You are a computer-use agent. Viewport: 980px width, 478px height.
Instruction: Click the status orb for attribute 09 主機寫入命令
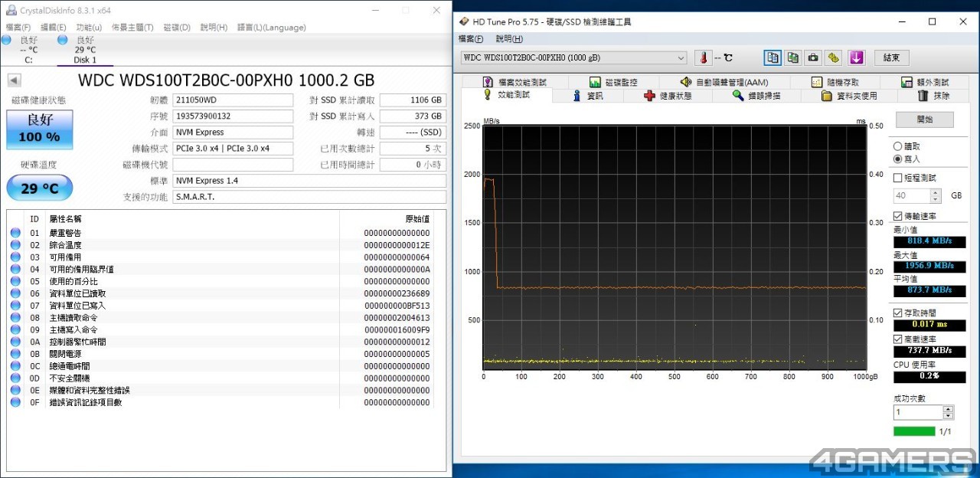(15, 329)
